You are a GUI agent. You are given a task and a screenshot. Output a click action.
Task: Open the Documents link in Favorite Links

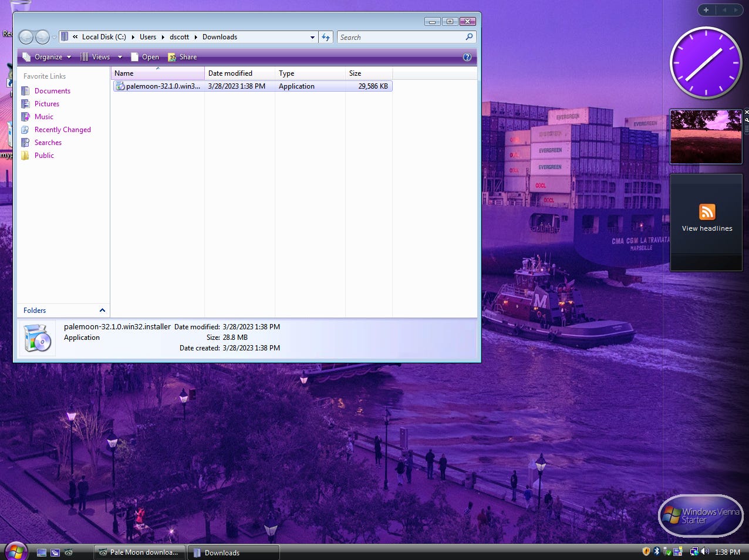coord(25,91)
